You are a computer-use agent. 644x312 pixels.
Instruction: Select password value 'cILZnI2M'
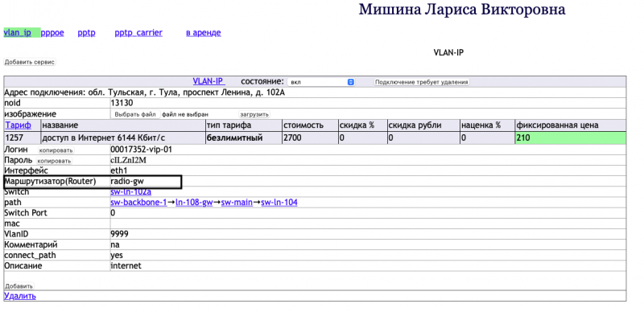(x=129, y=160)
